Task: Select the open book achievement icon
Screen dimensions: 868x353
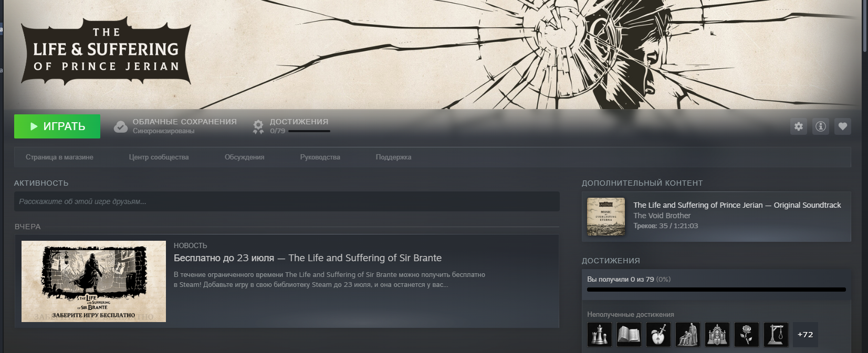Action: tap(629, 335)
